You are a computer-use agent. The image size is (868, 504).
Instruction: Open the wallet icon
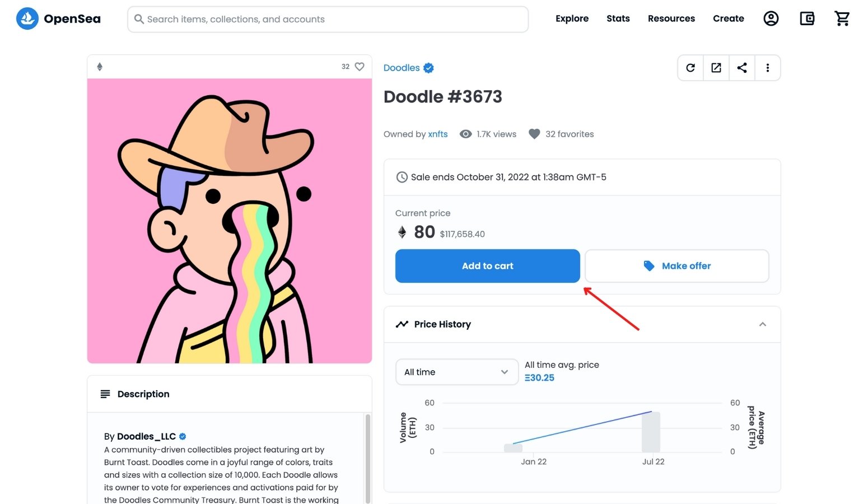pos(807,18)
